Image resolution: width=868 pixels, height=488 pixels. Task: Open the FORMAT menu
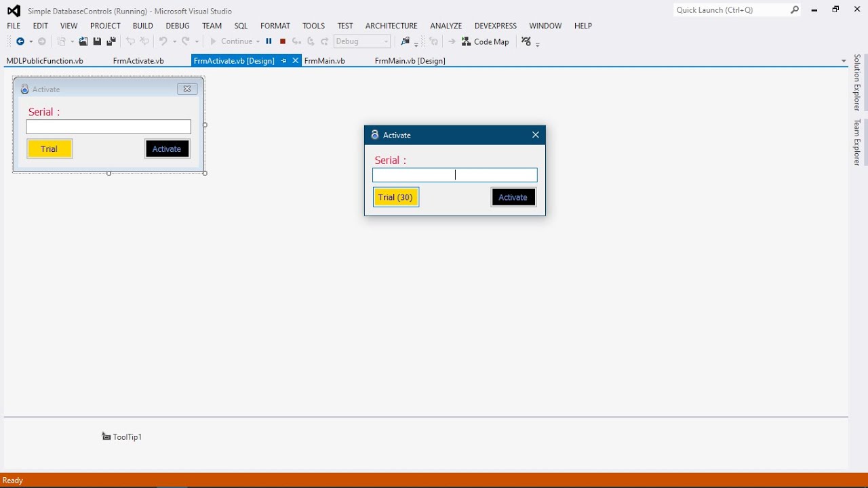tap(275, 26)
